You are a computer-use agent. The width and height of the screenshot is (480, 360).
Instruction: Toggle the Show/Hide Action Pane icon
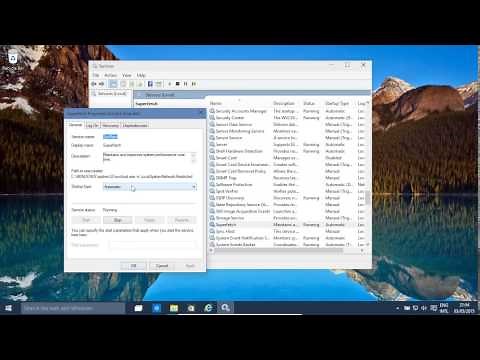[158, 84]
